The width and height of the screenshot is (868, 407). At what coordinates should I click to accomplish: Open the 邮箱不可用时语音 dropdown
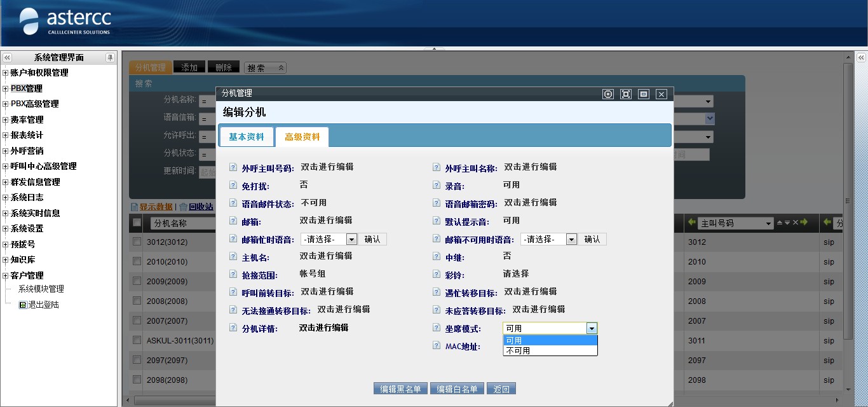[x=571, y=239]
